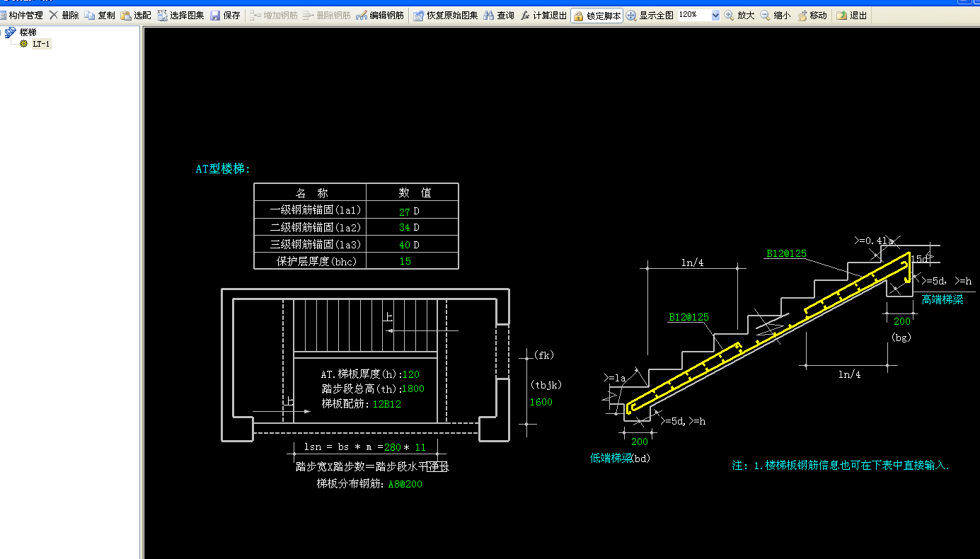Click 计算退出 calculate and exit
980x559 pixels.
tap(543, 15)
